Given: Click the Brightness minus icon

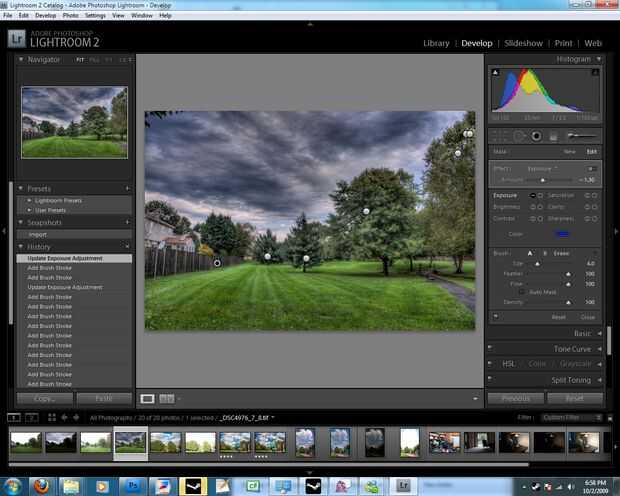Looking at the screenshot, I should [533, 207].
